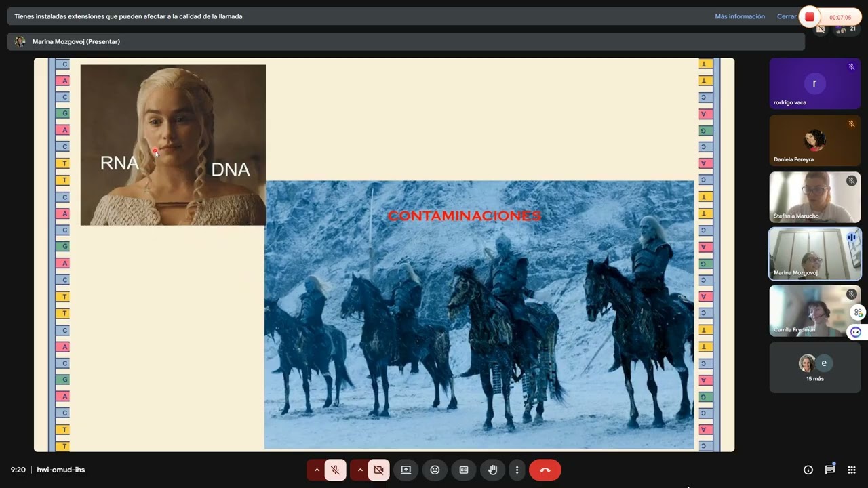Click the four-shapes extension icon beside Camila's tile
The image size is (868, 488).
859,312
